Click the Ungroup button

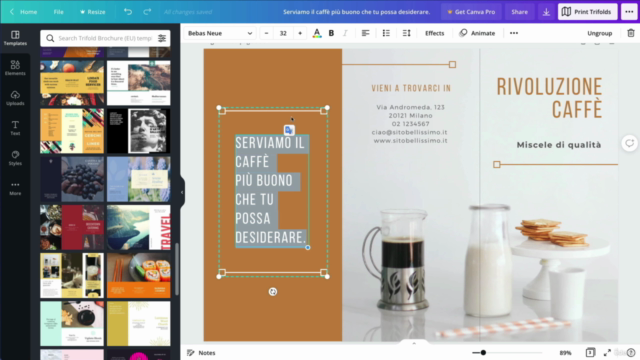(x=600, y=33)
